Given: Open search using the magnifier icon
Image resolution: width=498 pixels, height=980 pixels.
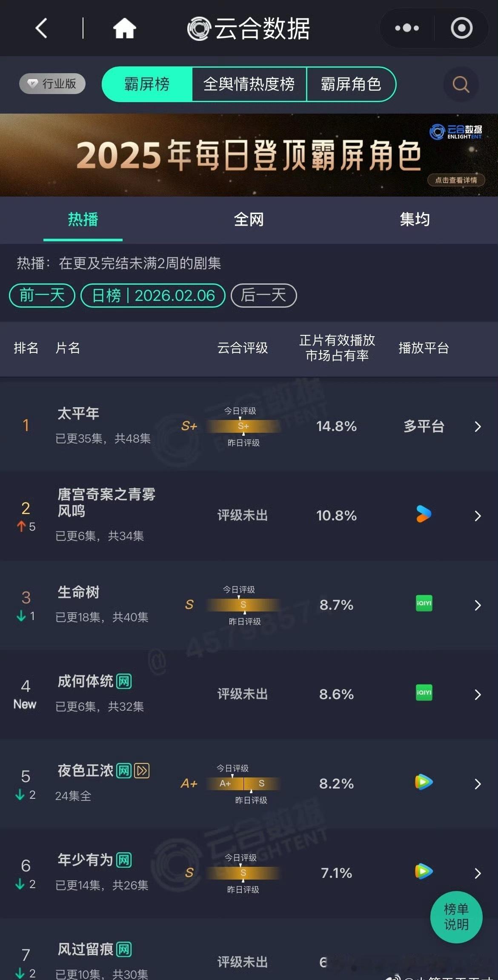Looking at the screenshot, I should [461, 85].
